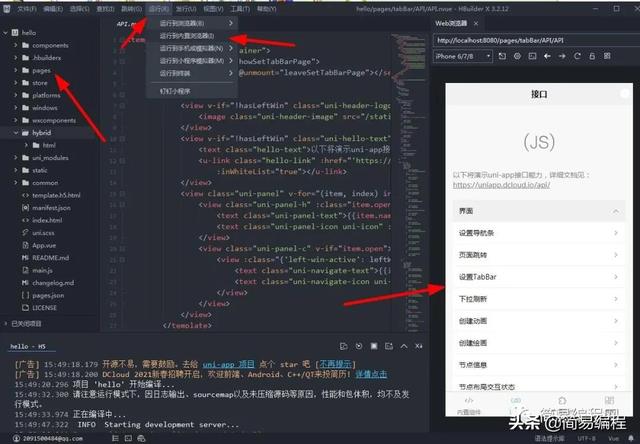Open 设置TabBar row in preview
The image size is (640, 444).
539,277
